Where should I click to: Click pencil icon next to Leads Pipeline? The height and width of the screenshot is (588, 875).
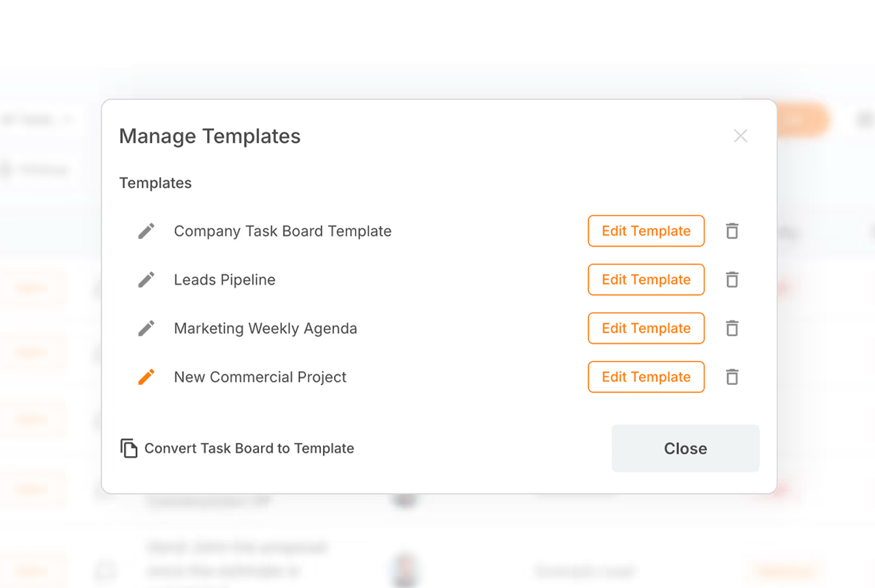pos(146,280)
